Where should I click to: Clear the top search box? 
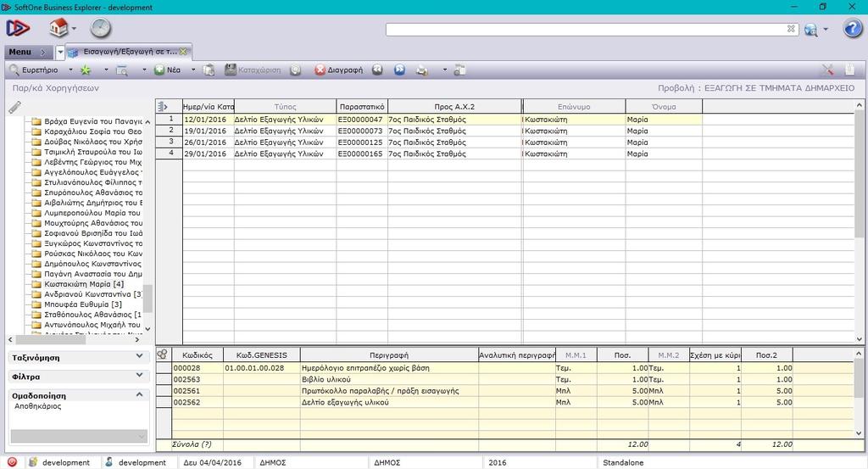791,29
